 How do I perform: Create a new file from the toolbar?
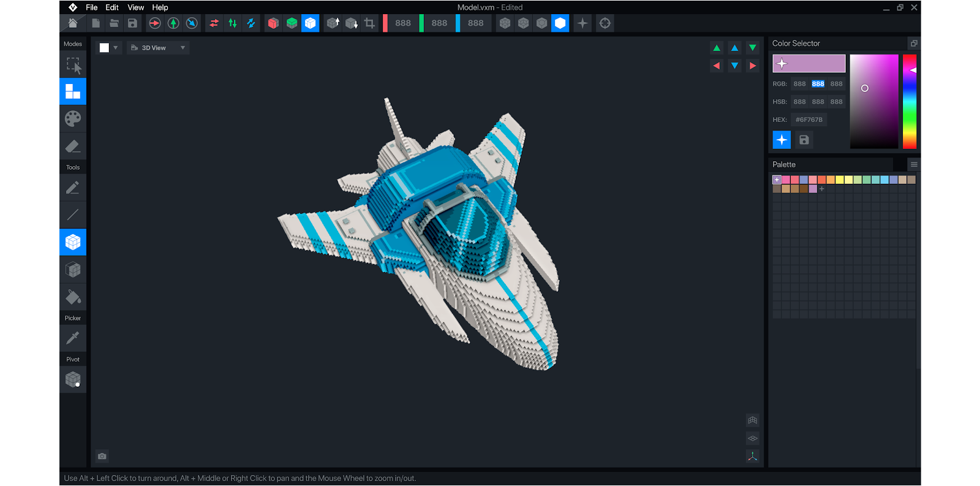(96, 23)
